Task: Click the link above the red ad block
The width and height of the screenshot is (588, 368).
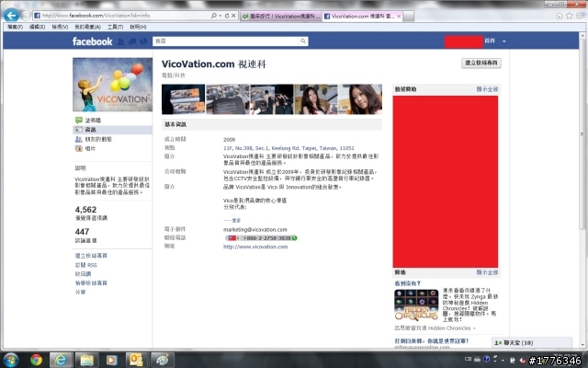Action: click(487, 89)
